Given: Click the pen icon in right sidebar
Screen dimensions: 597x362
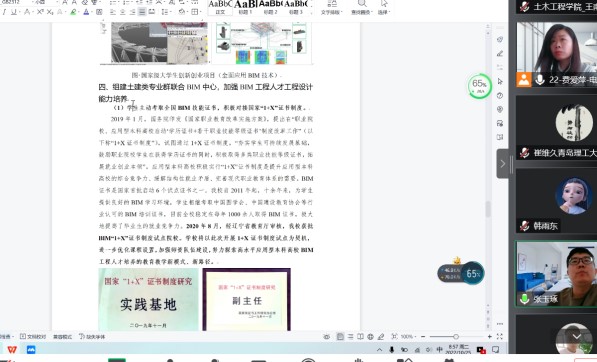Looking at the screenshot, I should tap(500, 54).
